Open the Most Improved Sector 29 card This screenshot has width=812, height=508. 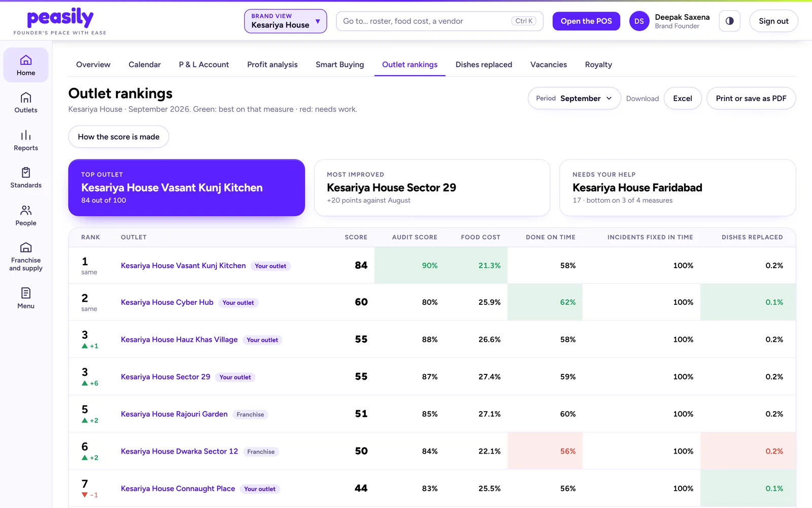click(x=432, y=187)
